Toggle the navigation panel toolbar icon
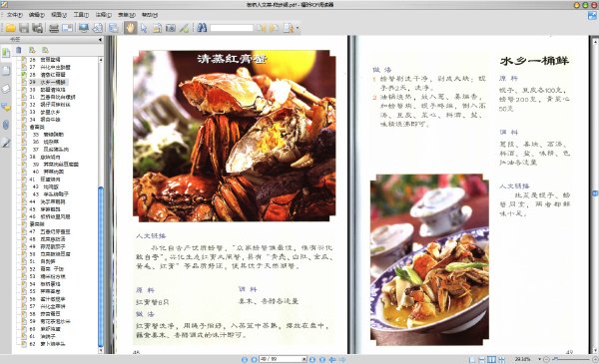Viewport: 599px width, 364px height. pos(113,28)
